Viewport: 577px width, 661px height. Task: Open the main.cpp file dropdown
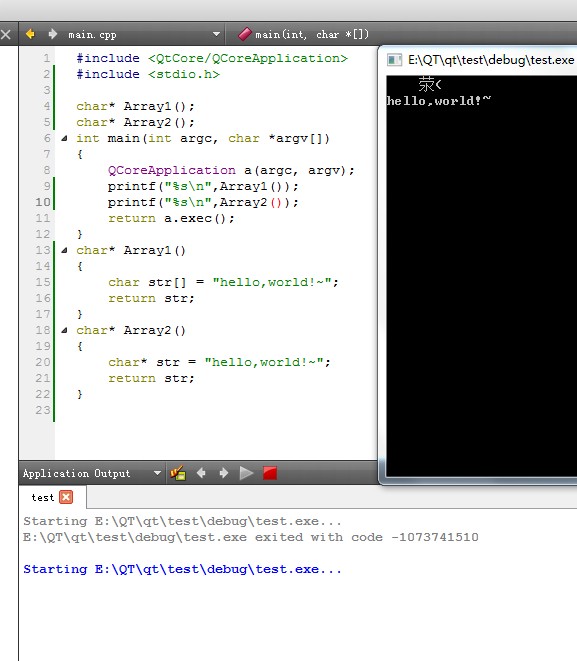point(216,34)
